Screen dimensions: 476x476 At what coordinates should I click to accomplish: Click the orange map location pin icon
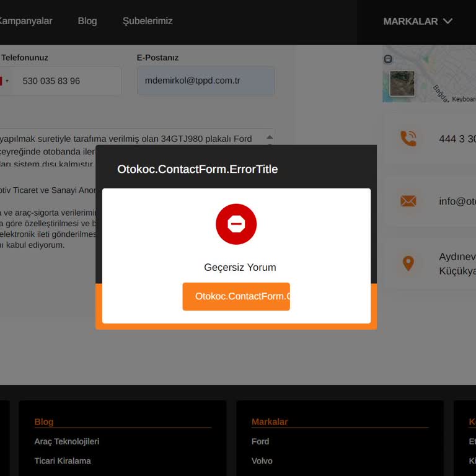[x=408, y=263]
